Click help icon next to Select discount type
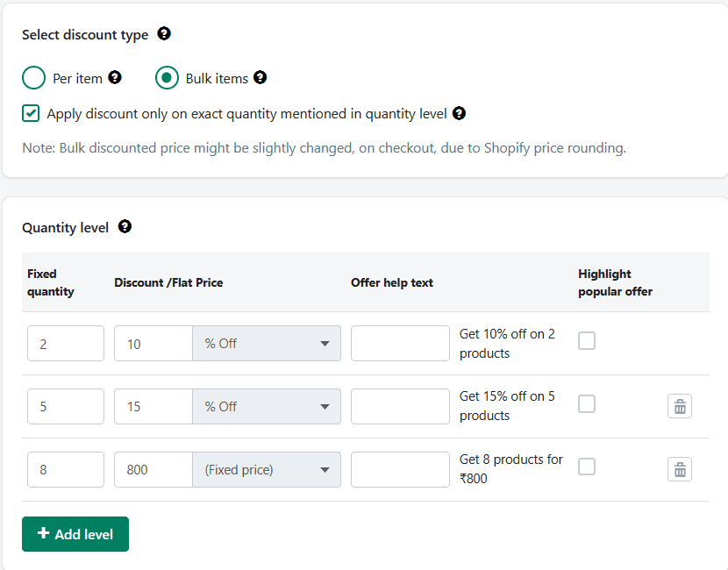 164,34
